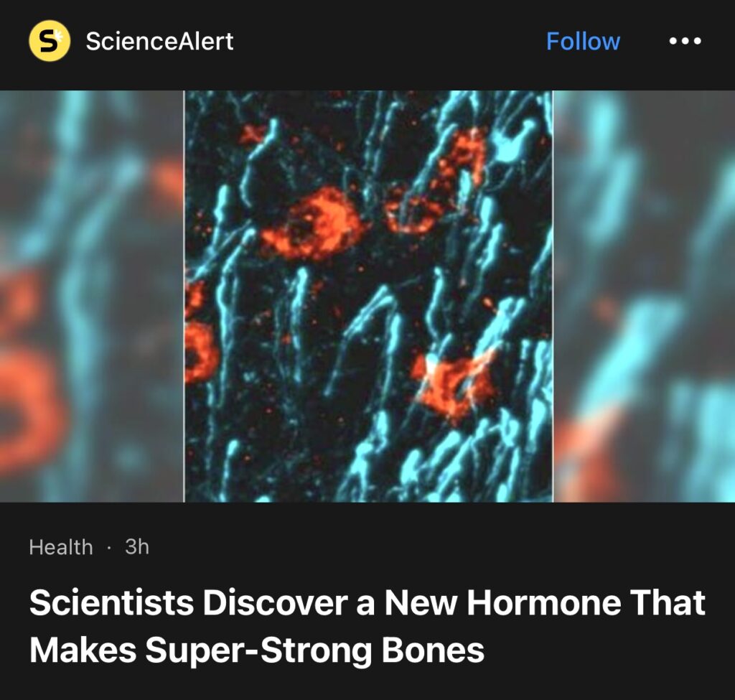
Task: Click the orange ring at left edge of photo
Action: [201, 352]
